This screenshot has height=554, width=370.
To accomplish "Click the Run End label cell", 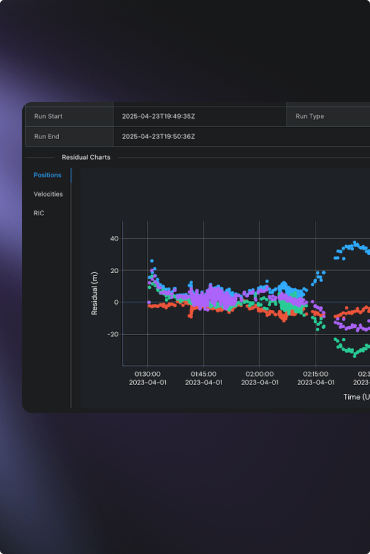I will [x=70, y=136].
